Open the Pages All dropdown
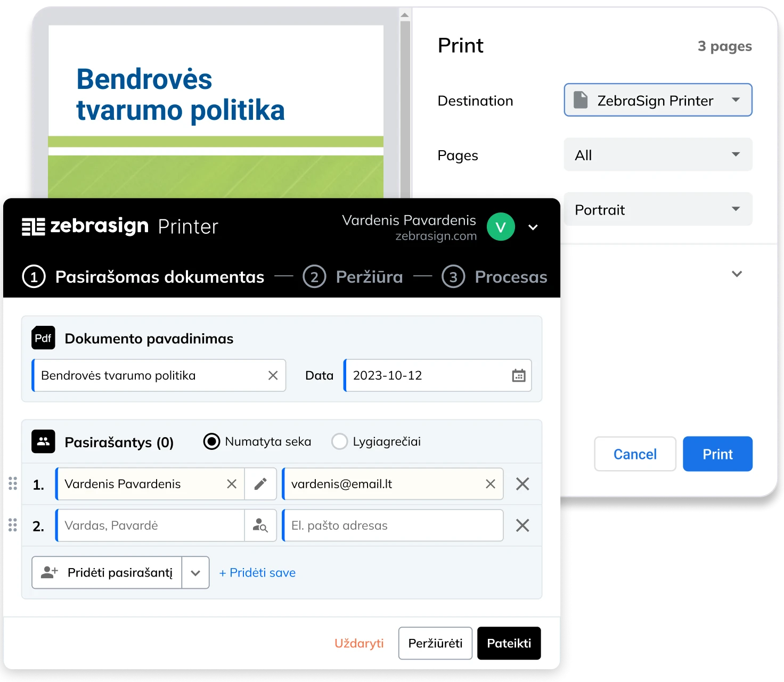Image resolution: width=784 pixels, height=682 pixels. click(x=658, y=155)
